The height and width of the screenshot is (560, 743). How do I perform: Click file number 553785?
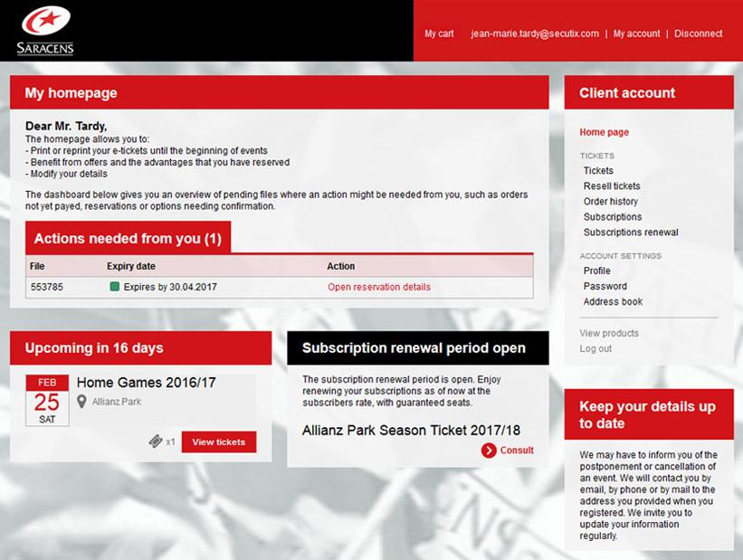pyautogui.click(x=47, y=287)
